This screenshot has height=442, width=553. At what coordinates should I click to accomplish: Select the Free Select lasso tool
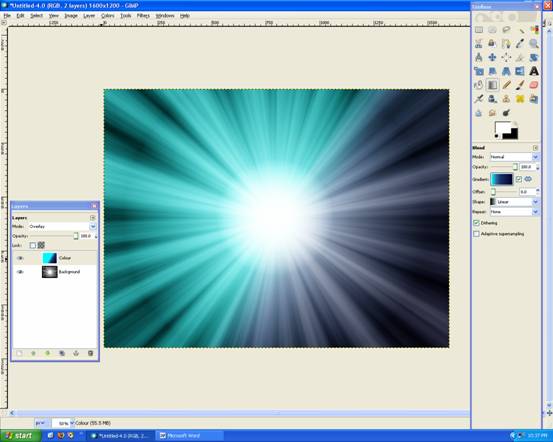pyautogui.click(x=506, y=30)
